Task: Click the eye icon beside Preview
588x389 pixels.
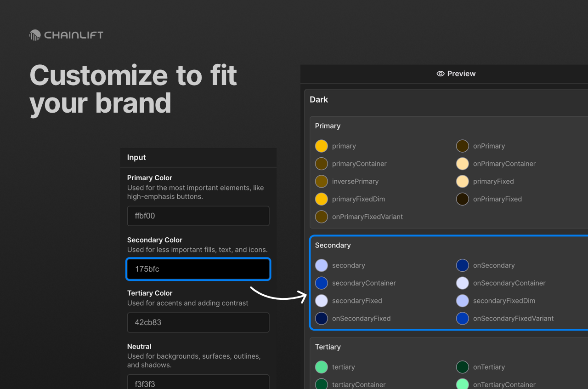Action: (x=440, y=74)
